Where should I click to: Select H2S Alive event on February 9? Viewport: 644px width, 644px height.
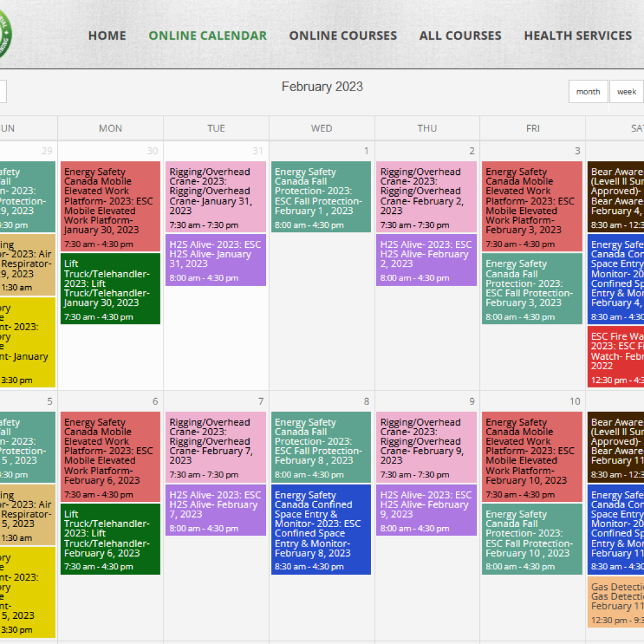pos(426,509)
